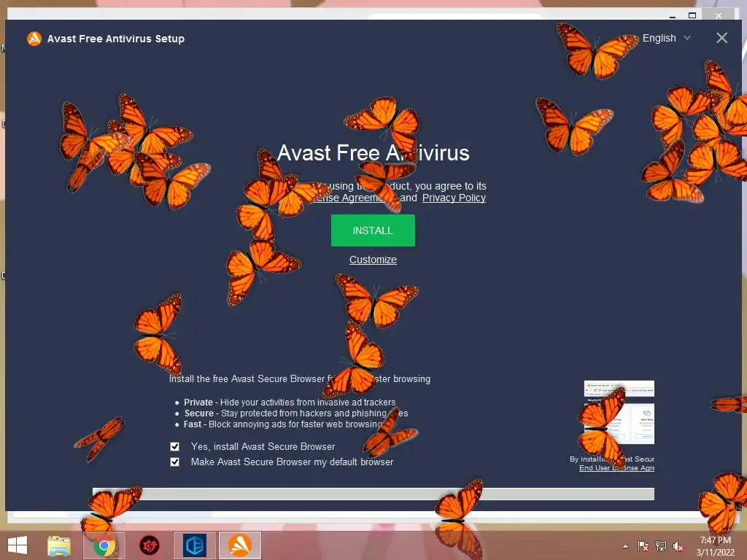
Task: Open the taskbar clock showing 7:47 PM
Action: pyautogui.click(x=715, y=546)
